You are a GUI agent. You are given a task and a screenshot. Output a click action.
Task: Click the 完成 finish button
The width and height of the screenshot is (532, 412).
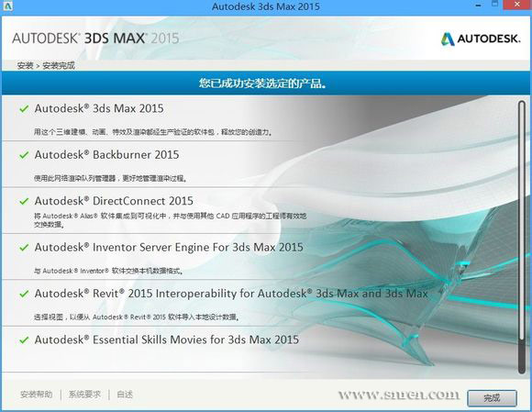tap(492, 397)
